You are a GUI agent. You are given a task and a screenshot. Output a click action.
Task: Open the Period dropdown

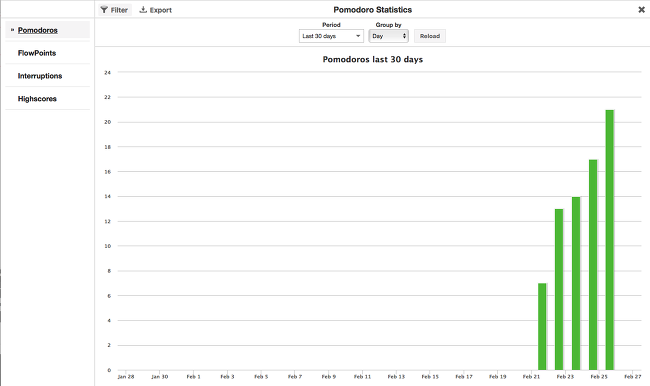pos(331,36)
